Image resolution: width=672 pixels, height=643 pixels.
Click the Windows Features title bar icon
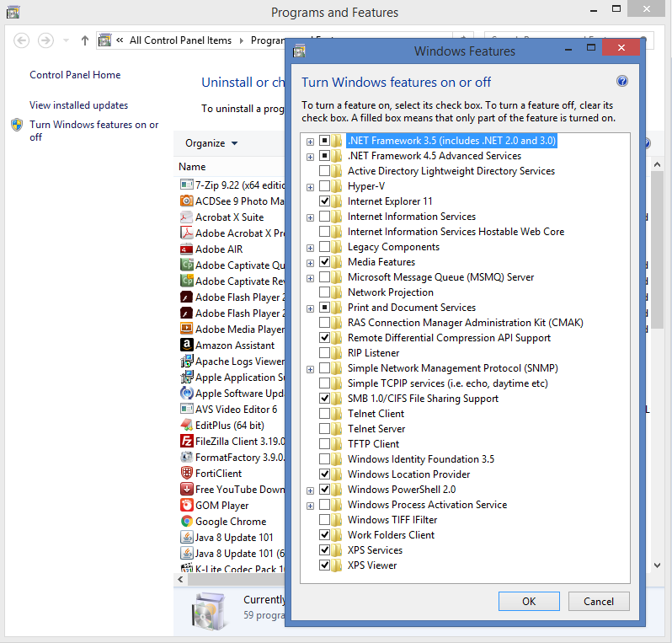click(299, 51)
